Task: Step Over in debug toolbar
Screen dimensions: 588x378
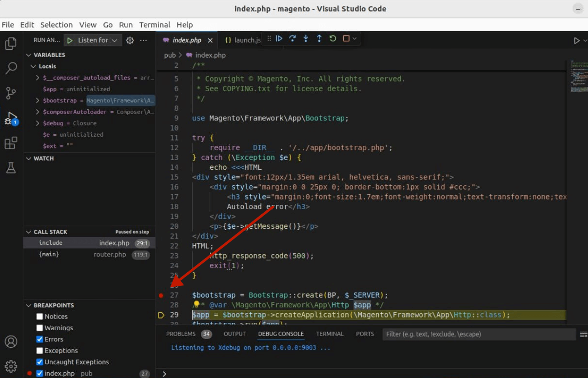Action: pyautogui.click(x=293, y=39)
